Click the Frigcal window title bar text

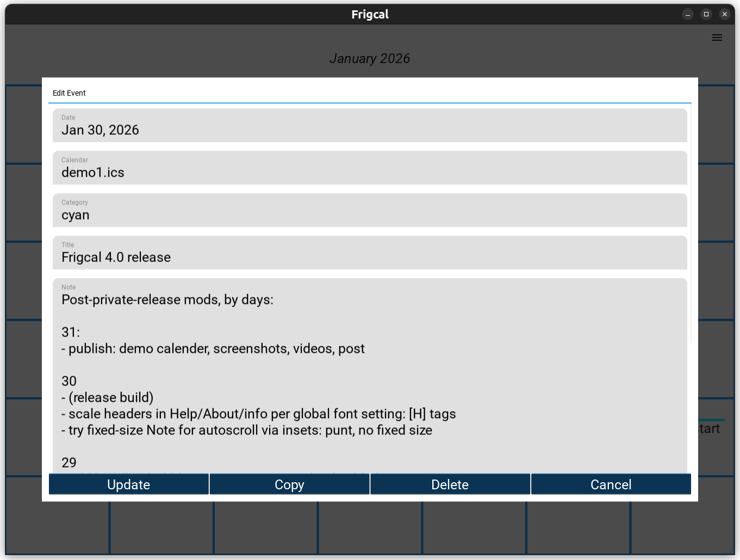coord(370,15)
